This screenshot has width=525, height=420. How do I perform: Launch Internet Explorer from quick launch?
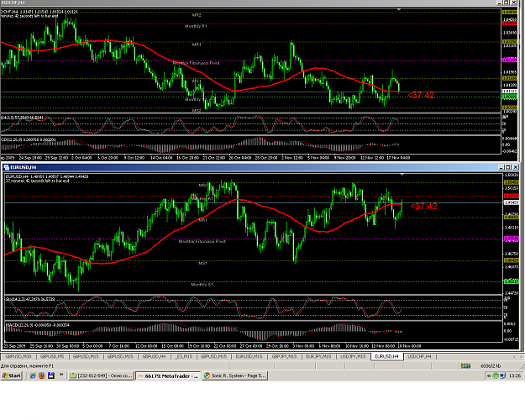pos(33,375)
